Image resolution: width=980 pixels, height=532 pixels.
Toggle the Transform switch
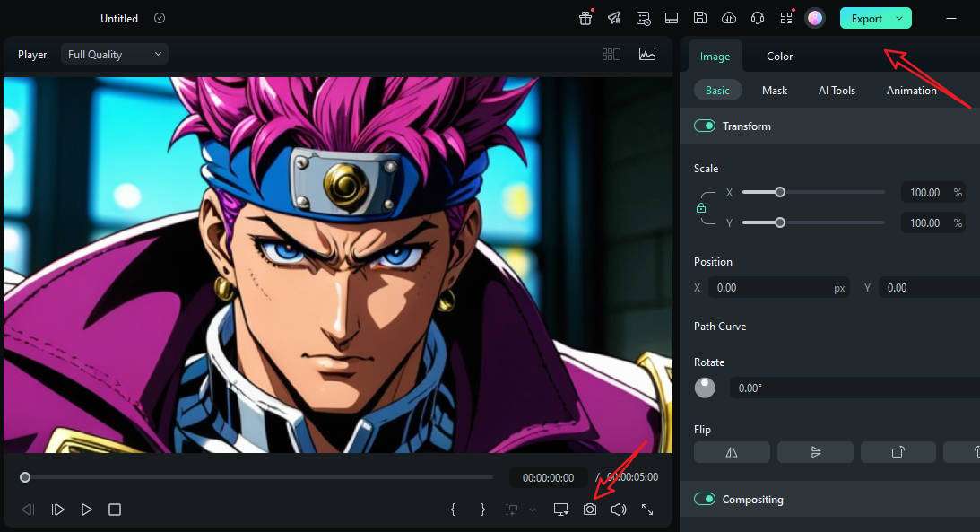pyautogui.click(x=705, y=126)
